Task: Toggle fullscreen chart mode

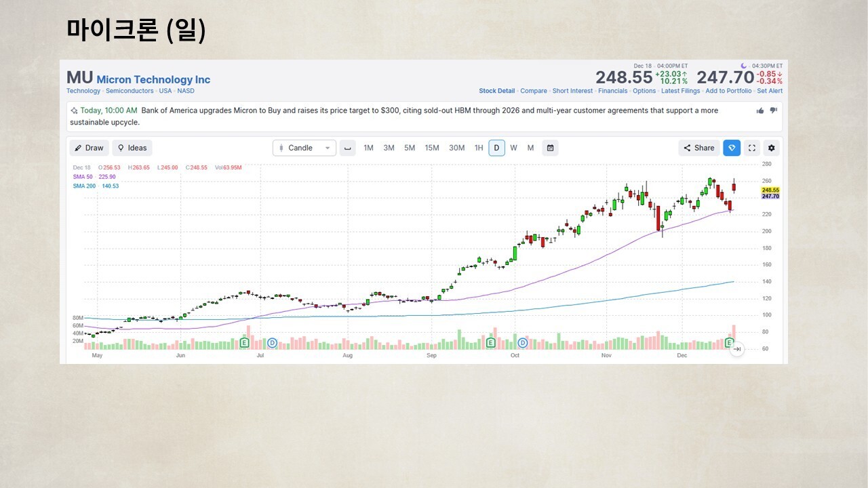Action: click(x=751, y=148)
